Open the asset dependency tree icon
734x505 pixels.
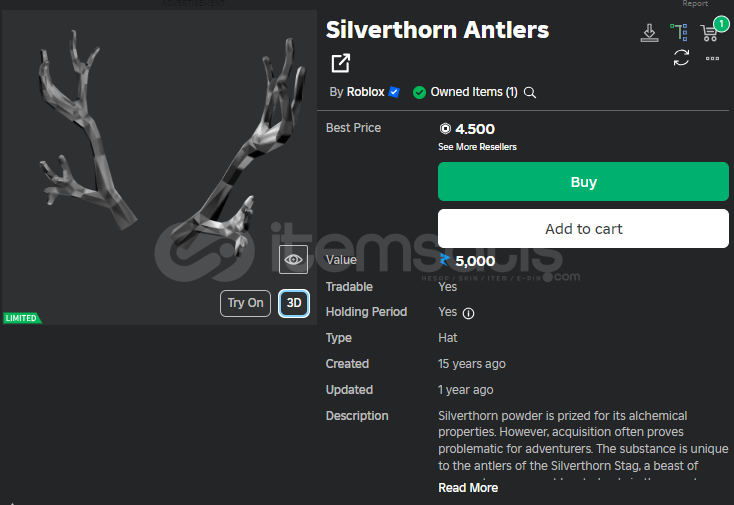click(679, 32)
